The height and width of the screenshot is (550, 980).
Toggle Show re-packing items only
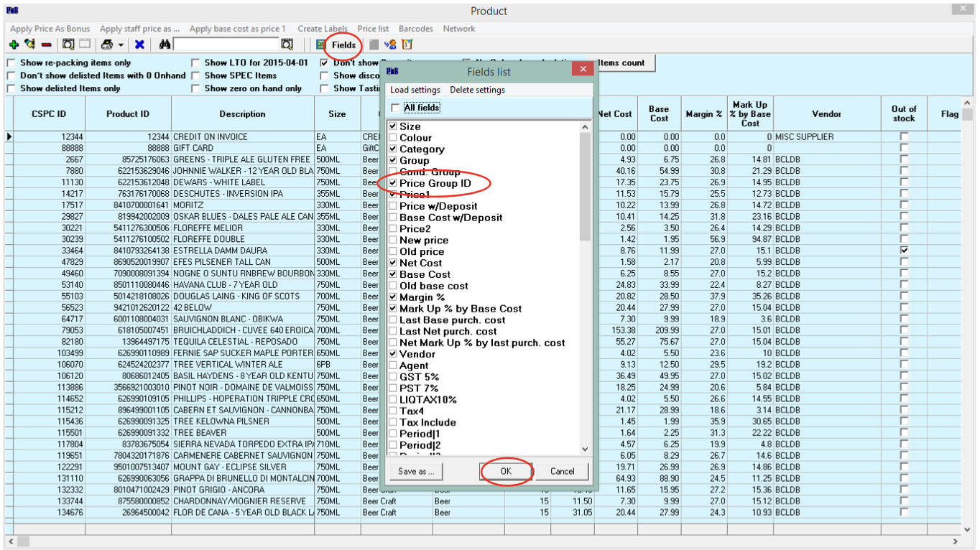(11, 63)
